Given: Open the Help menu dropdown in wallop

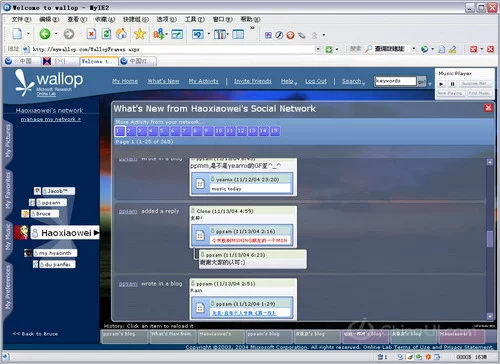Looking at the screenshot, I should click(x=296, y=83).
